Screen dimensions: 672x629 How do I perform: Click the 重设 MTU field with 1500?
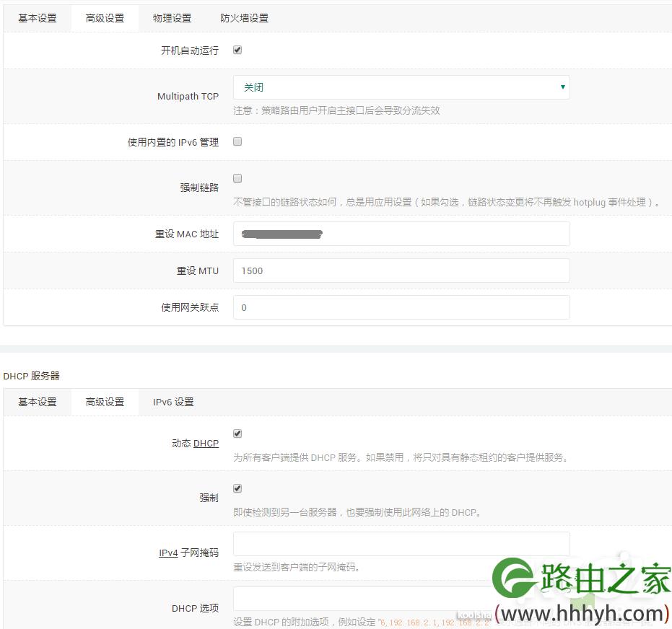401,270
